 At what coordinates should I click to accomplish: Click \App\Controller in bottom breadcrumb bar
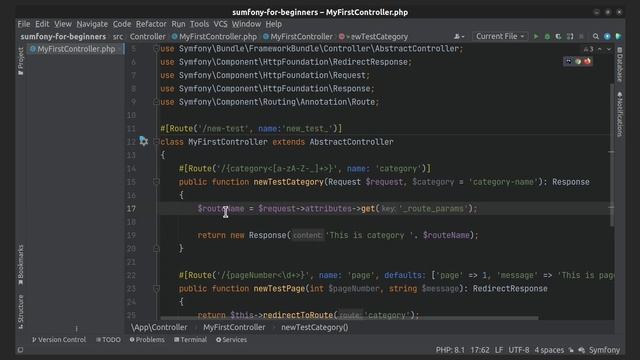click(159, 327)
